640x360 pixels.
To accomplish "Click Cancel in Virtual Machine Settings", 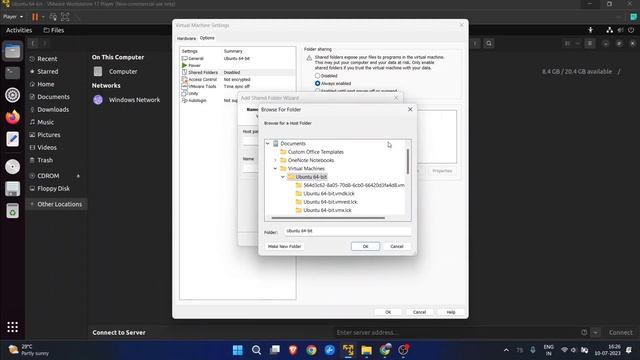I will 419,312.
